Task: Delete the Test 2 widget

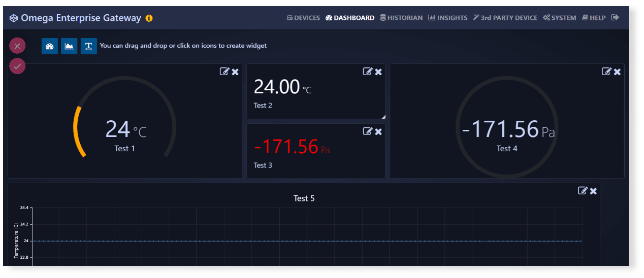Action: (378, 72)
